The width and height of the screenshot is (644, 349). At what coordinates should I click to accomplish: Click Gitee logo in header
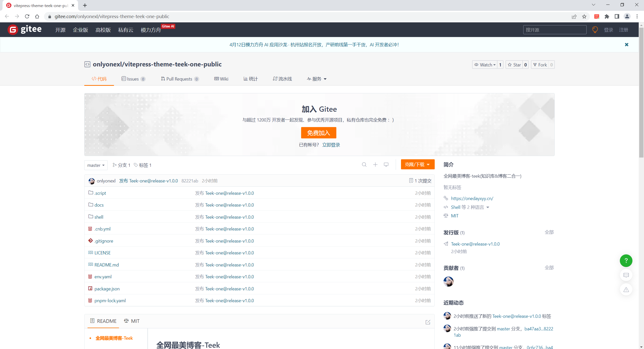click(25, 29)
